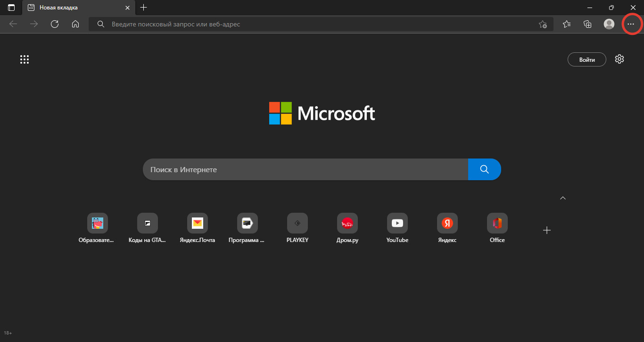Image resolution: width=644 pixels, height=342 pixels.
Task: Open the app launcher grid icon
Action: pos(25,59)
